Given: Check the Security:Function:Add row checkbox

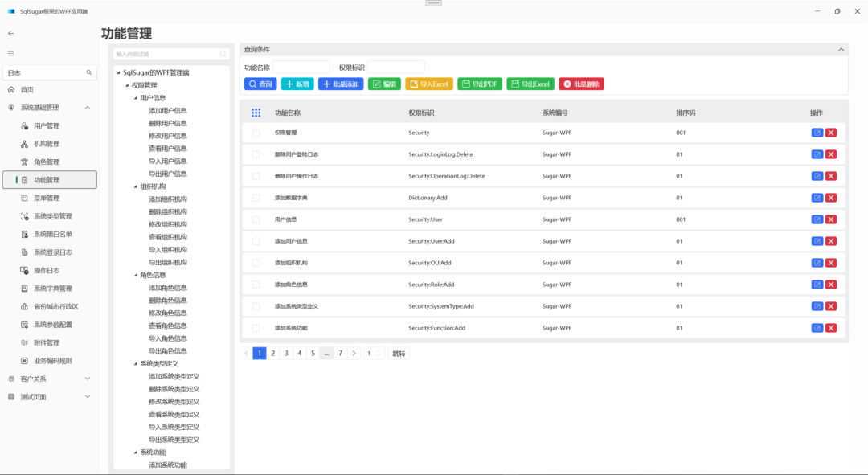Looking at the screenshot, I should click(256, 328).
